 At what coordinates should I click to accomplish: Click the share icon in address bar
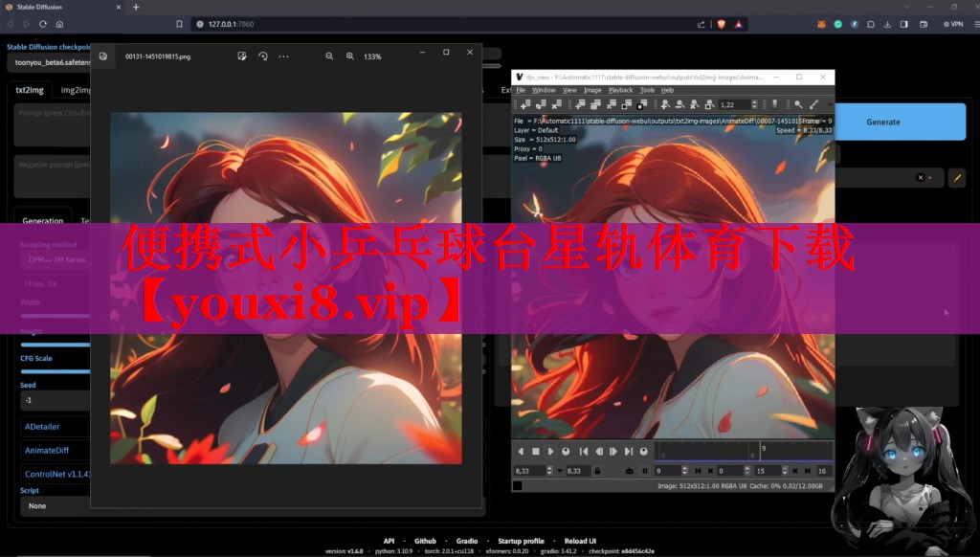701,24
